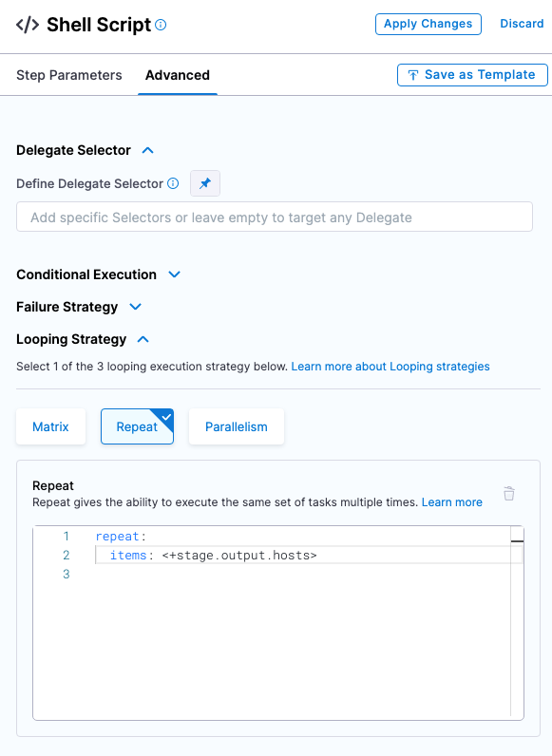Expand the Failure Strategy section
Image resolution: width=552 pixels, height=756 pixels.
click(x=136, y=307)
